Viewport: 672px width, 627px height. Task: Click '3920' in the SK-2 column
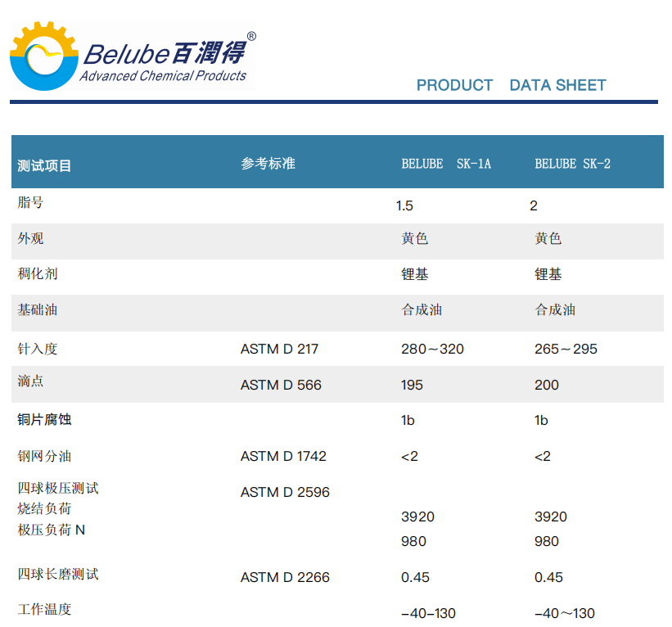[x=551, y=516]
